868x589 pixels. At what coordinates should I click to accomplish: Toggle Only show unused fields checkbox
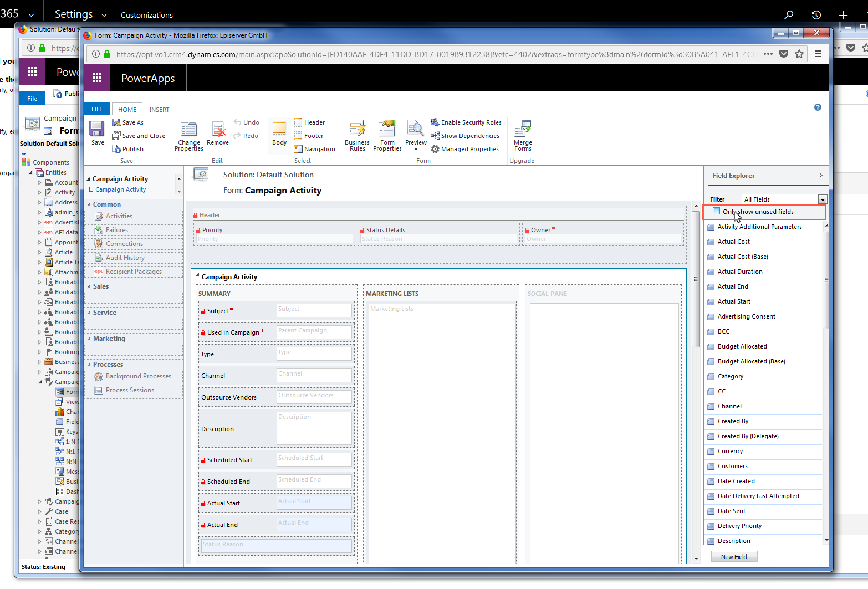716,211
